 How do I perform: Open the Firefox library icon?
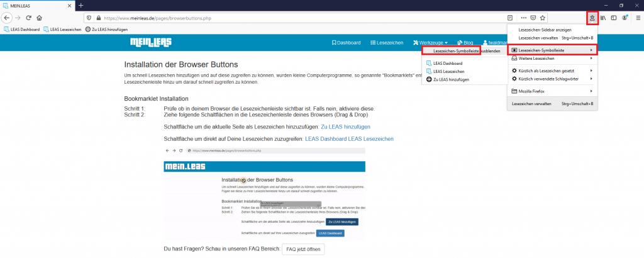tap(603, 18)
